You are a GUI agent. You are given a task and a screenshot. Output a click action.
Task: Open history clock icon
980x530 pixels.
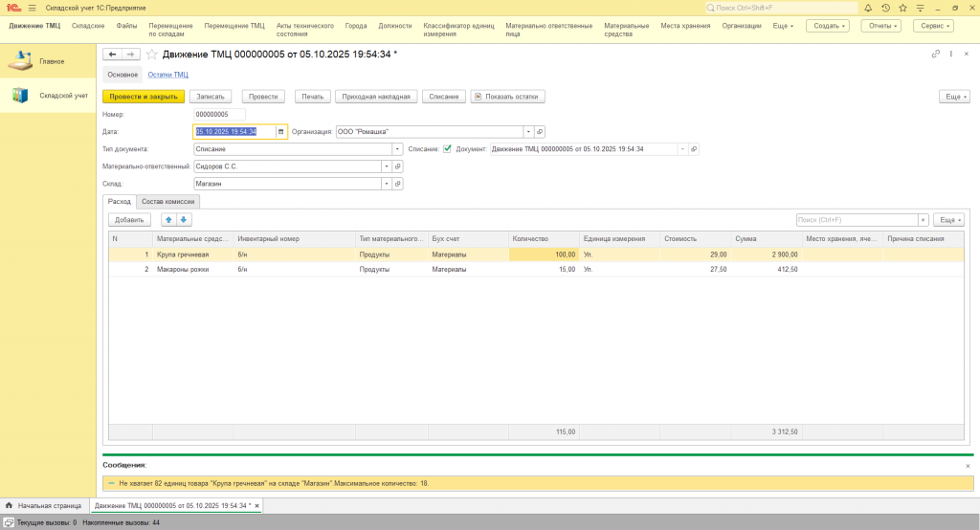[x=885, y=8]
